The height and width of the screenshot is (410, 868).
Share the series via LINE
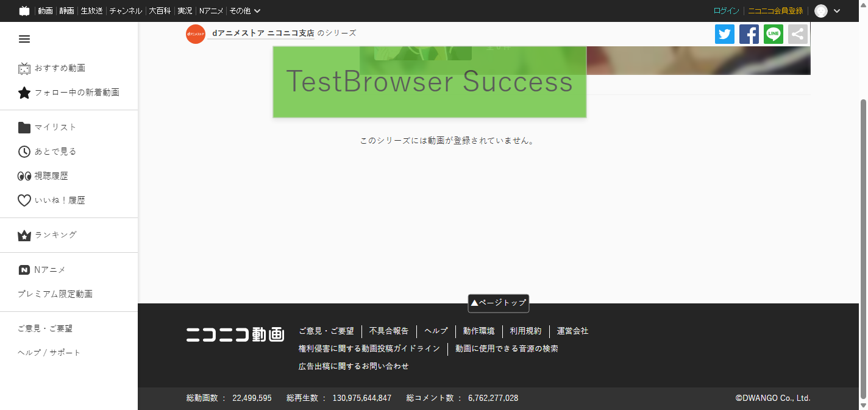pyautogui.click(x=774, y=34)
